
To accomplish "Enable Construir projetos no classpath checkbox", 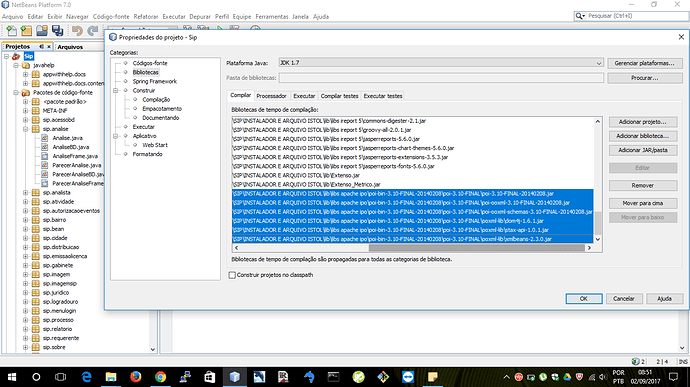I will click(232, 275).
